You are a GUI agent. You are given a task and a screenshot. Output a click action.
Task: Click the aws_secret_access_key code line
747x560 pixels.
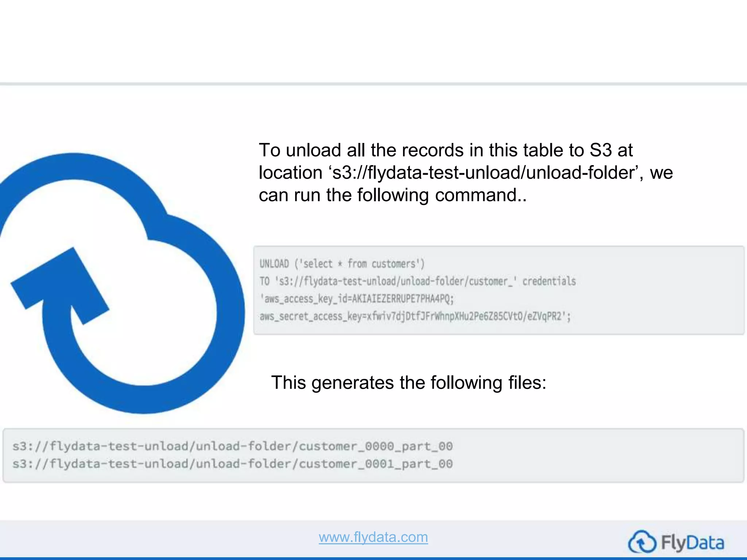(x=415, y=316)
